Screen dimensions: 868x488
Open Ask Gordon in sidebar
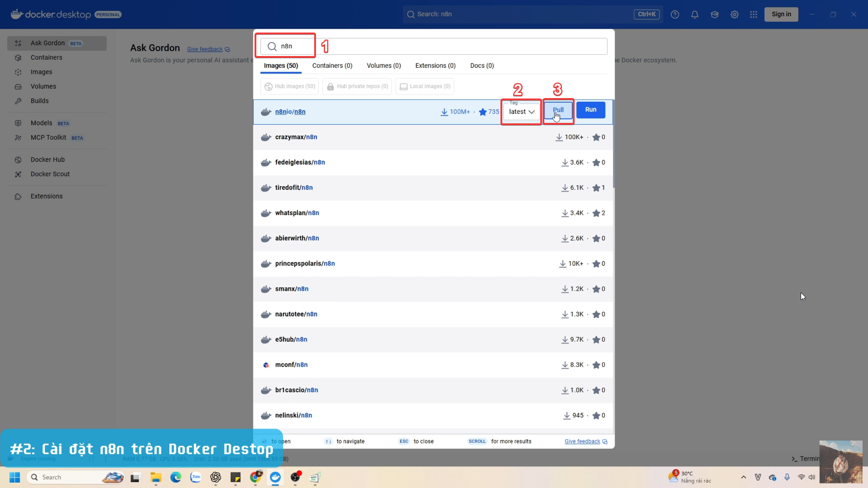pyautogui.click(x=57, y=43)
